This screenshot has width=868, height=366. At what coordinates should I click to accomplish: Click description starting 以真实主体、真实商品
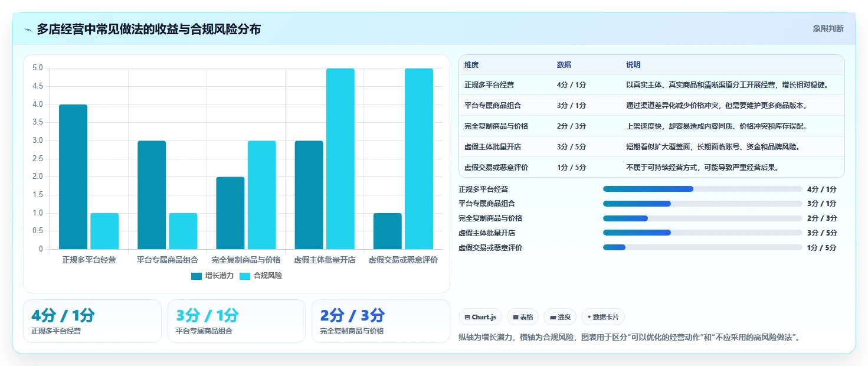click(x=727, y=85)
